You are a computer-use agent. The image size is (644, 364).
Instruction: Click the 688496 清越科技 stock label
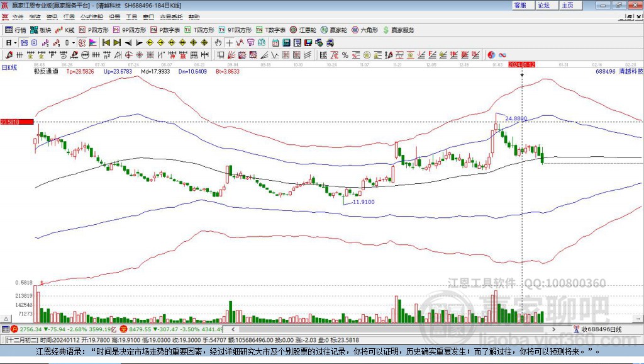619,72
